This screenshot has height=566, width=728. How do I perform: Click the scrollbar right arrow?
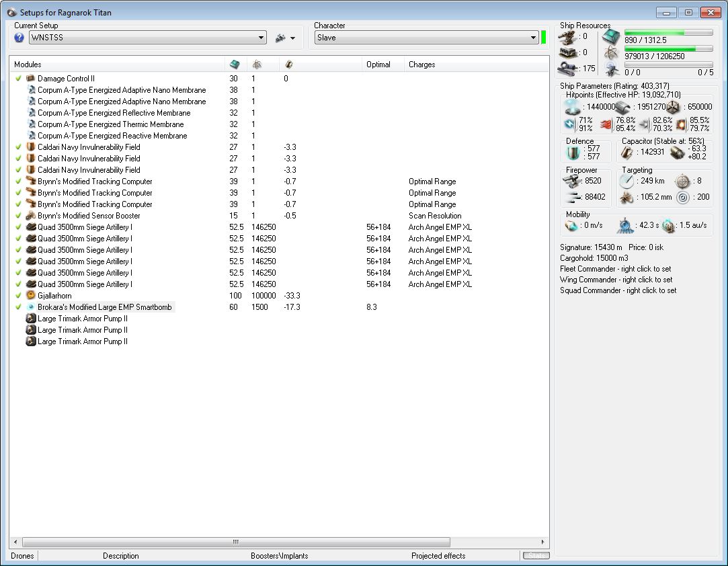[x=542, y=542]
